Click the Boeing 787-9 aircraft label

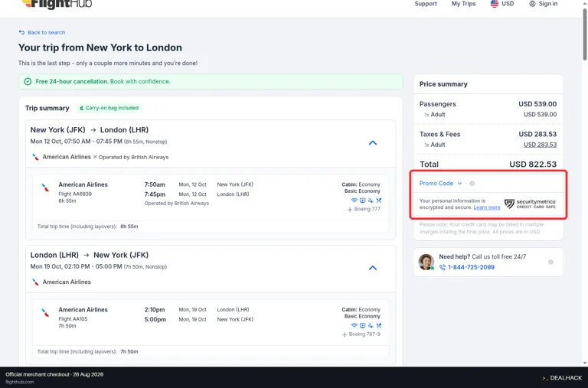(x=364, y=334)
